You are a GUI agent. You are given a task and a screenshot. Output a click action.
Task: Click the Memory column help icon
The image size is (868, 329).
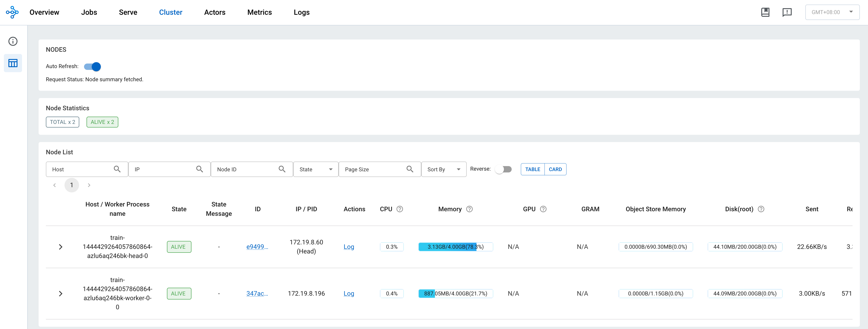469,209
